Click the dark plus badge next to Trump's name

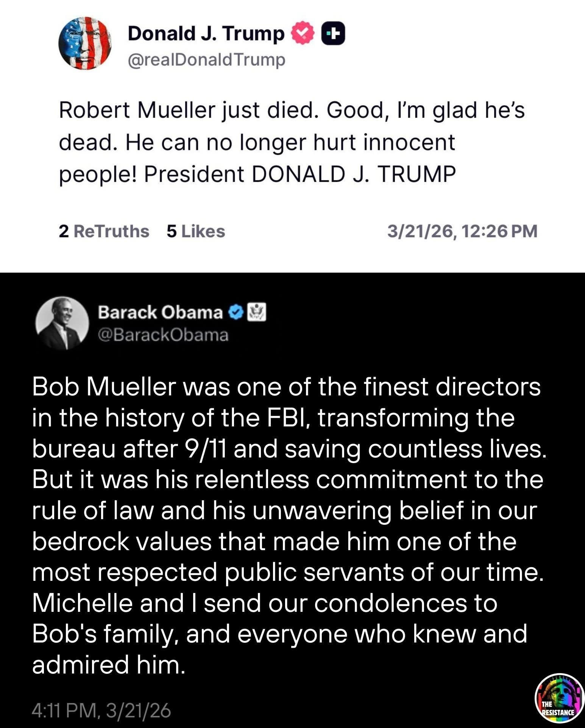pyautogui.click(x=333, y=34)
